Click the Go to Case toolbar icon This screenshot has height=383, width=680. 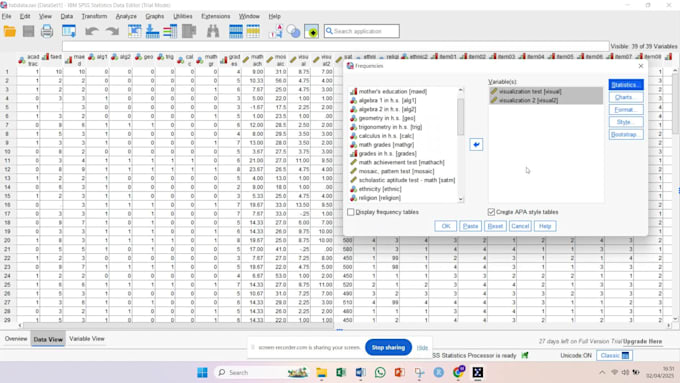[134, 31]
